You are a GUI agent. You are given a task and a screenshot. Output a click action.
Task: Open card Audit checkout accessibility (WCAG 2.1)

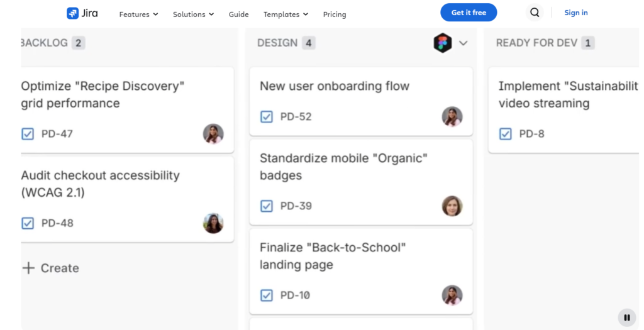pyautogui.click(x=127, y=199)
